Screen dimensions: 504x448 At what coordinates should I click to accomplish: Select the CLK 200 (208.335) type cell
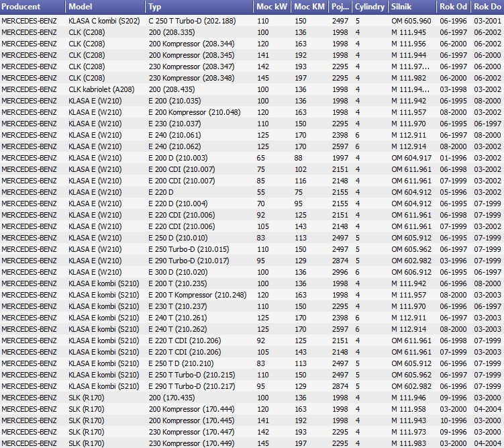[172, 32]
